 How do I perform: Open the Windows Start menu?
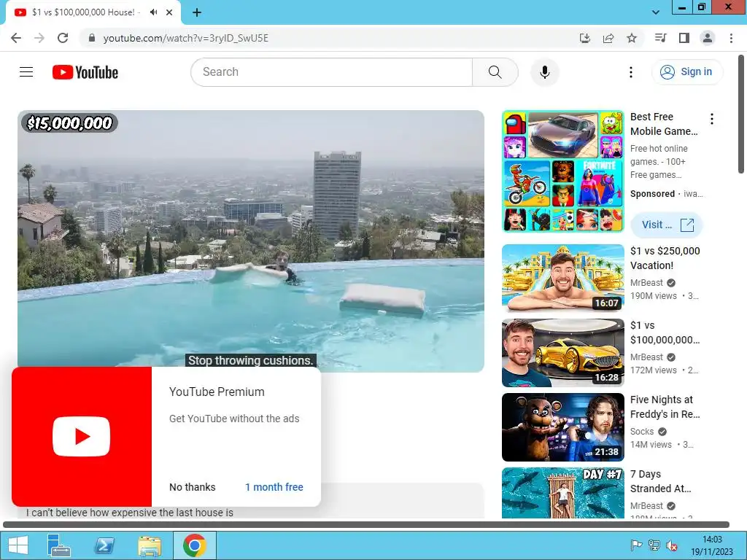[18, 545]
